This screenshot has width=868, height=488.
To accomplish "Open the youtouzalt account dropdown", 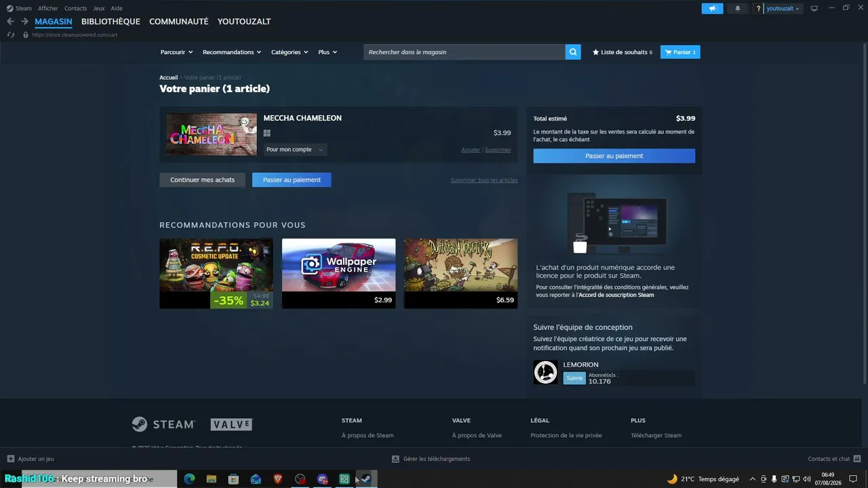I will click(783, 9).
